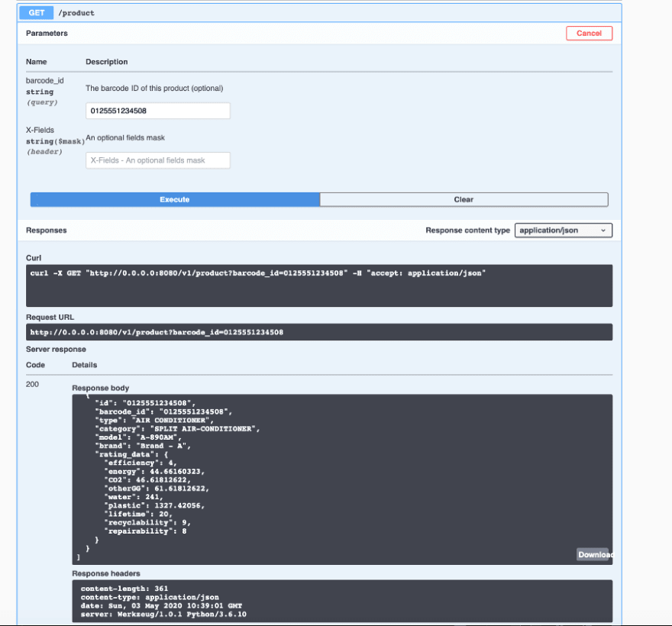This screenshot has height=626, width=672.
Task: Click the "category" SPLIT AIR-CONDITIONER line
Action: click(x=177, y=429)
